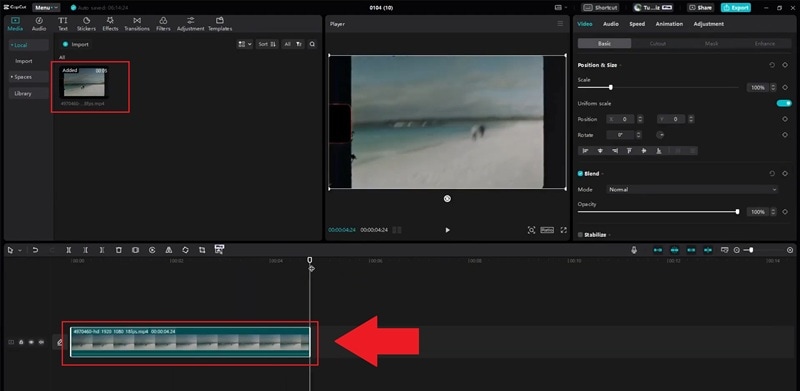Expand the Spaces section in sidebar
Image resolution: width=800 pixels, height=391 pixels.
coord(29,77)
